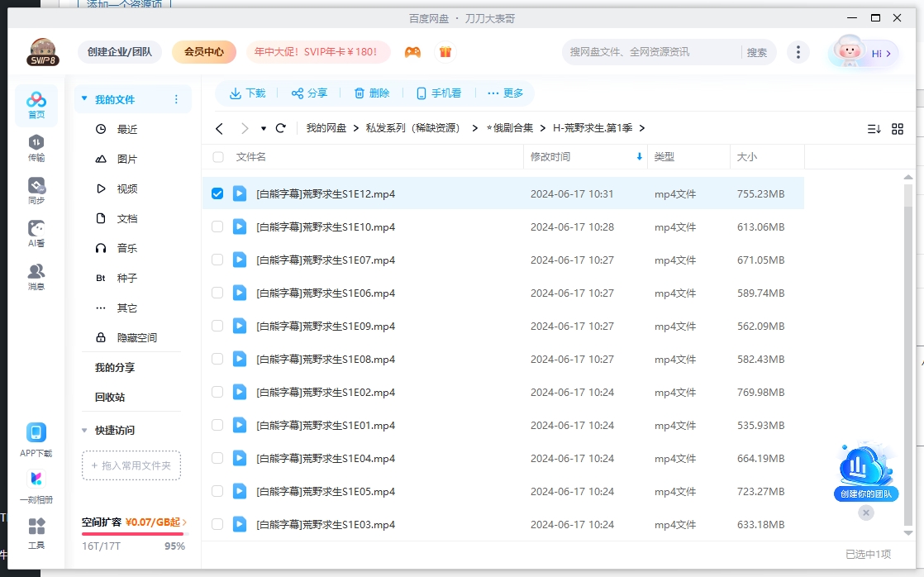Switch to grid view layout
This screenshot has height=577, width=924.
pos(898,129)
